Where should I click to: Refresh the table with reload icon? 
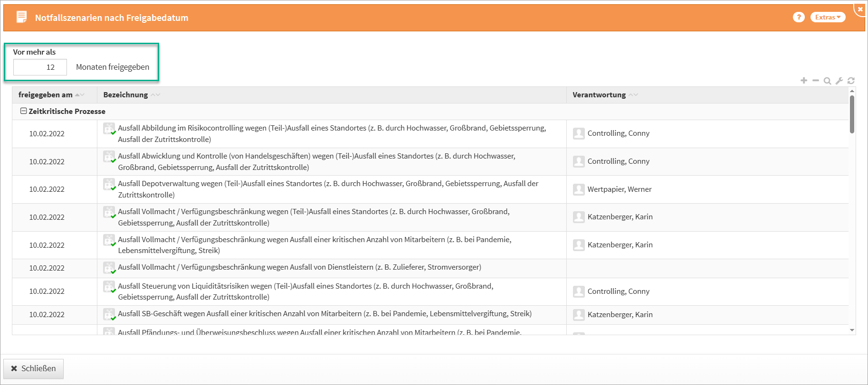tap(851, 81)
